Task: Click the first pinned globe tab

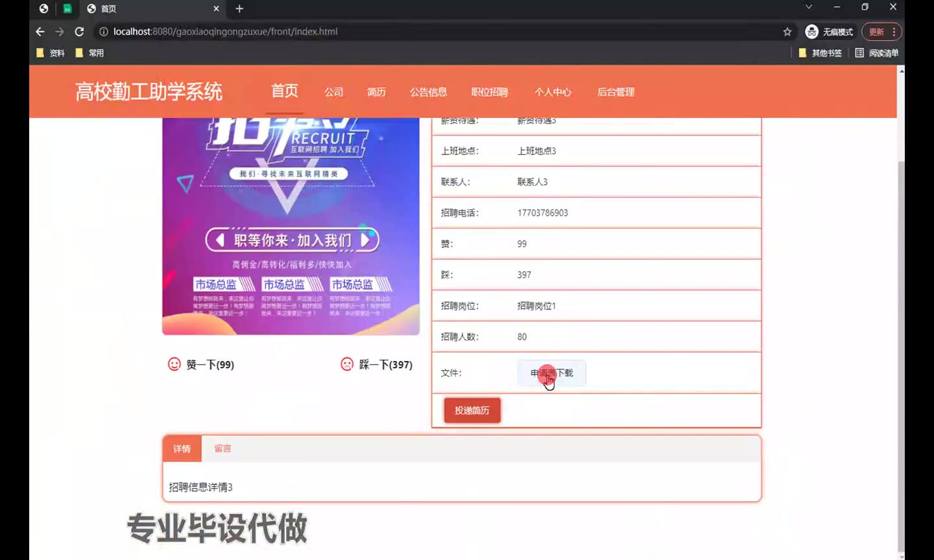Action: coord(43,8)
